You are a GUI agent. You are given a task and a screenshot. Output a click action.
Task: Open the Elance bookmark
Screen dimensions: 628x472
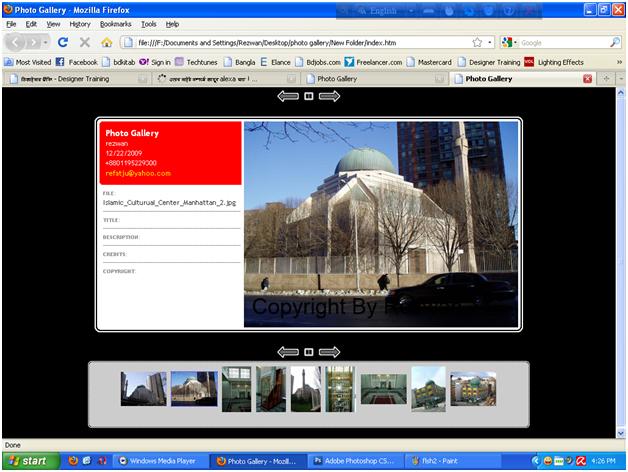click(x=276, y=62)
